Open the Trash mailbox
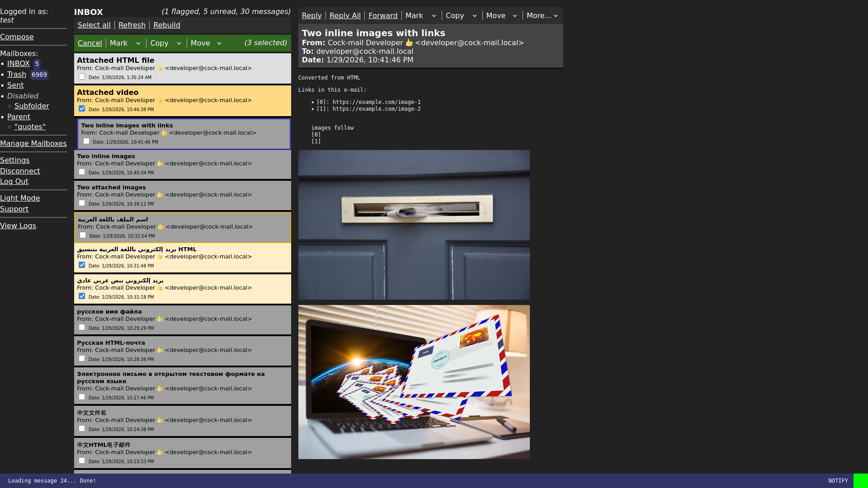 pos(16,74)
